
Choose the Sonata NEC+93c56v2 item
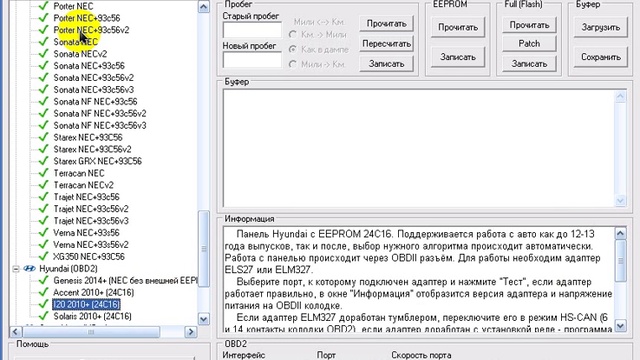coord(93,78)
